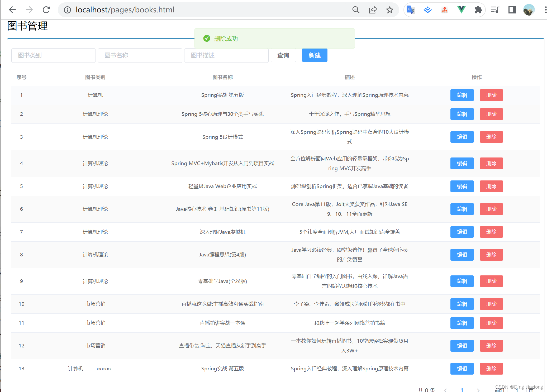547x392 pixels.
Task: Click the 新建 new book button
Action: (315, 55)
